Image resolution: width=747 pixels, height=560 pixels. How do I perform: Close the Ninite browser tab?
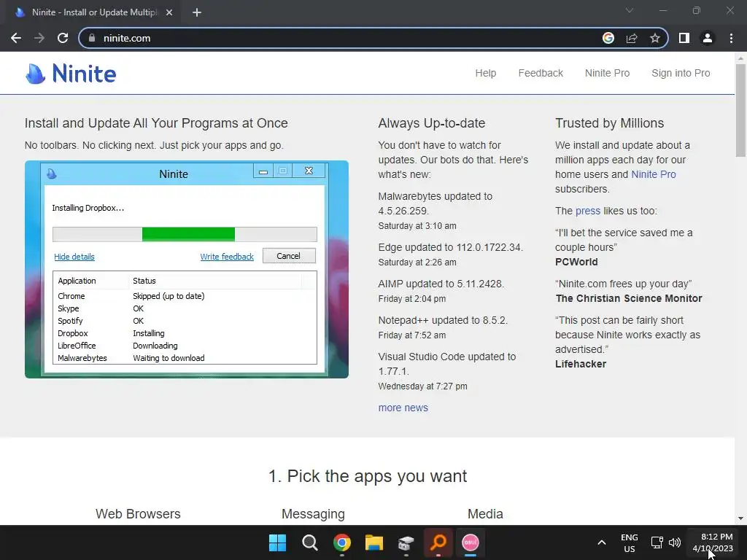[169, 12]
